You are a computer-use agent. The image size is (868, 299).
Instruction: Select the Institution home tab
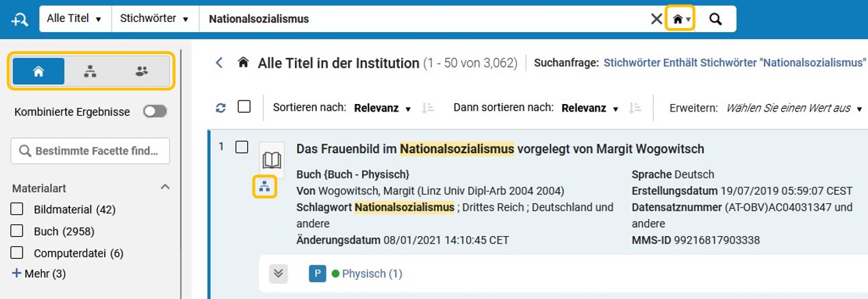point(38,71)
